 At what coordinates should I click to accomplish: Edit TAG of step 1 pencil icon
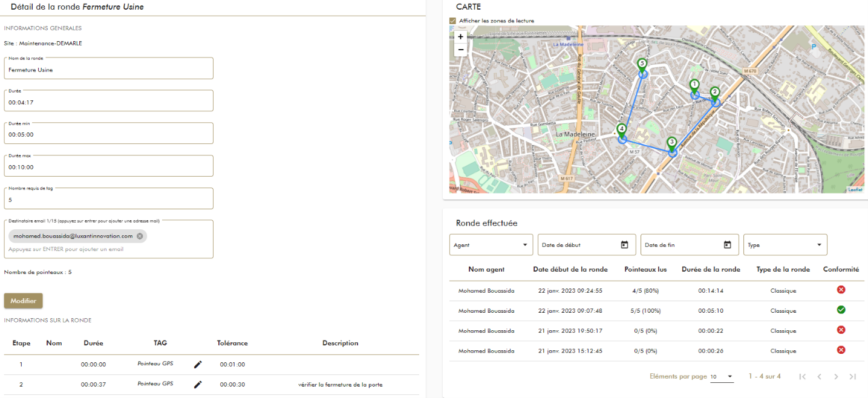(x=198, y=365)
